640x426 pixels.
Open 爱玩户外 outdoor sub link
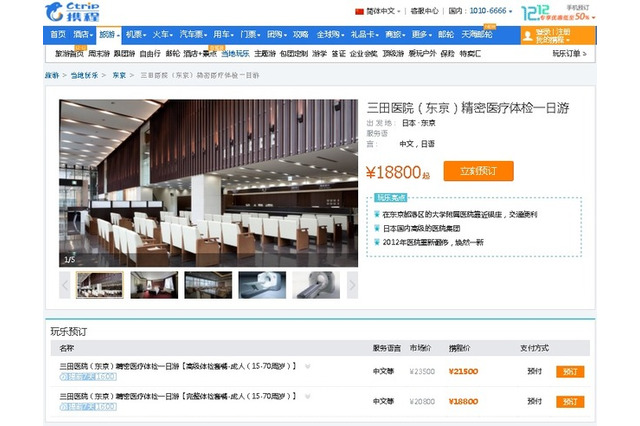422,53
